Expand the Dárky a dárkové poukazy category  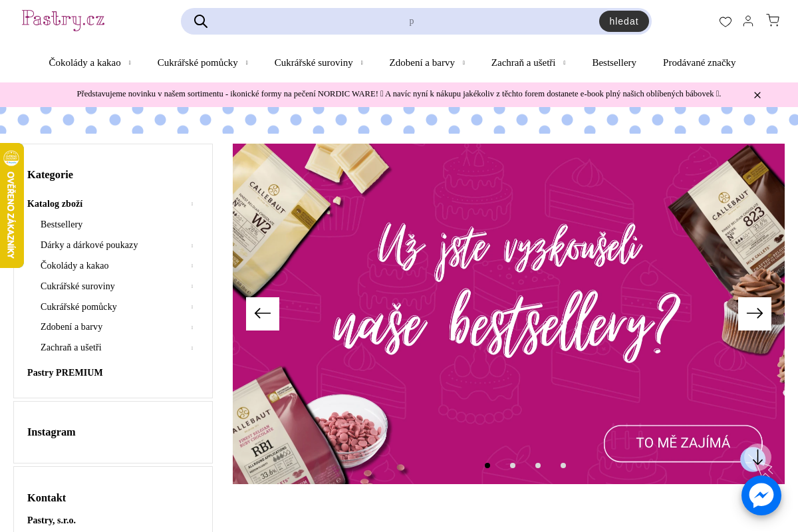(x=192, y=245)
